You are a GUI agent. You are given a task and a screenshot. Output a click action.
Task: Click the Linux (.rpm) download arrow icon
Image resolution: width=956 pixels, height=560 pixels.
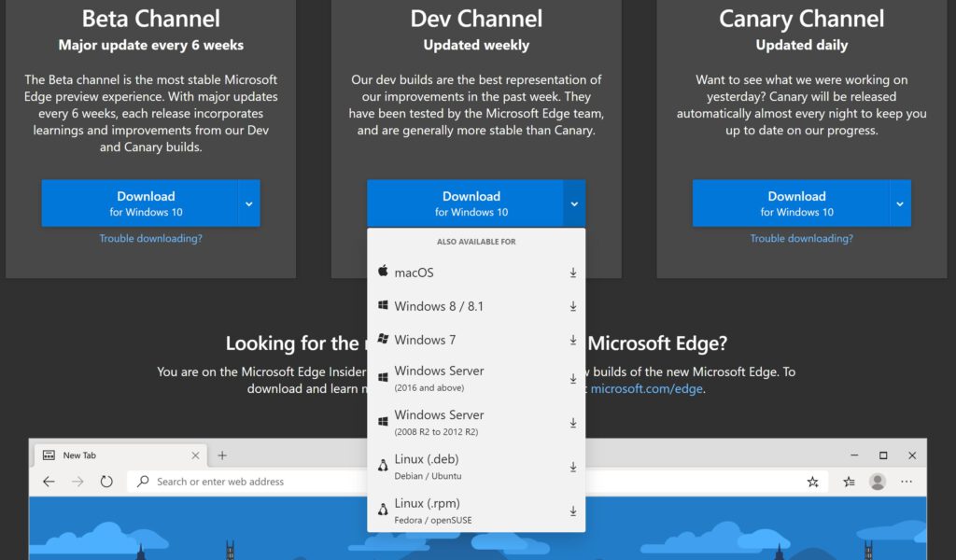(573, 511)
